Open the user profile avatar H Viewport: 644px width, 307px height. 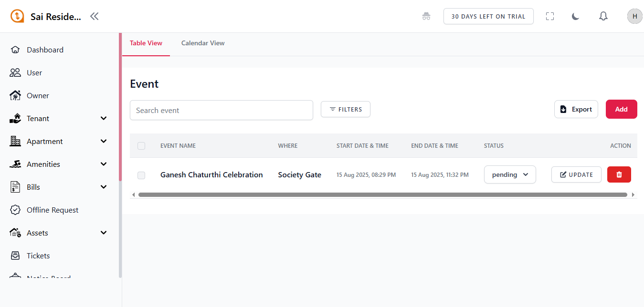coord(634,16)
